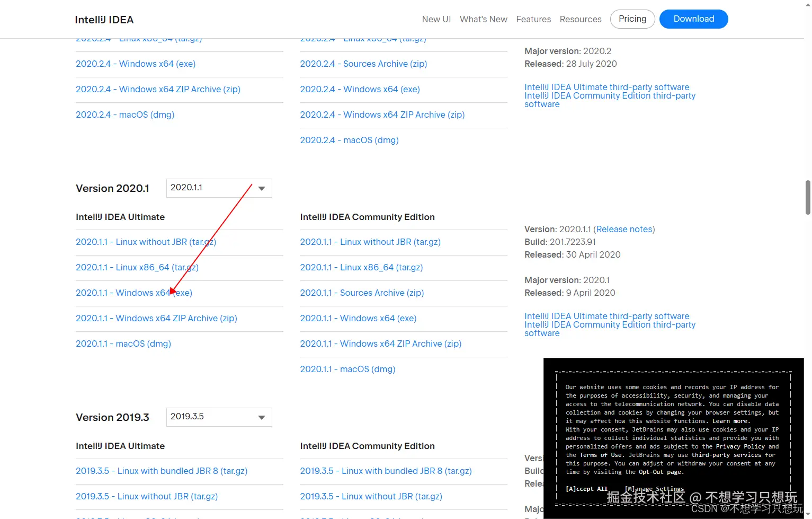Click the Pricing button
The image size is (812, 519).
[x=632, y=19]
